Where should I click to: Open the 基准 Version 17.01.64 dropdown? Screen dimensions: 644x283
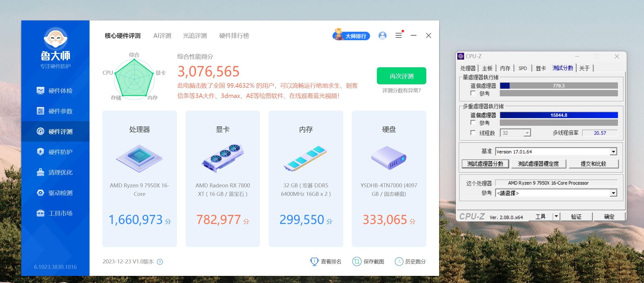(613, 152)
